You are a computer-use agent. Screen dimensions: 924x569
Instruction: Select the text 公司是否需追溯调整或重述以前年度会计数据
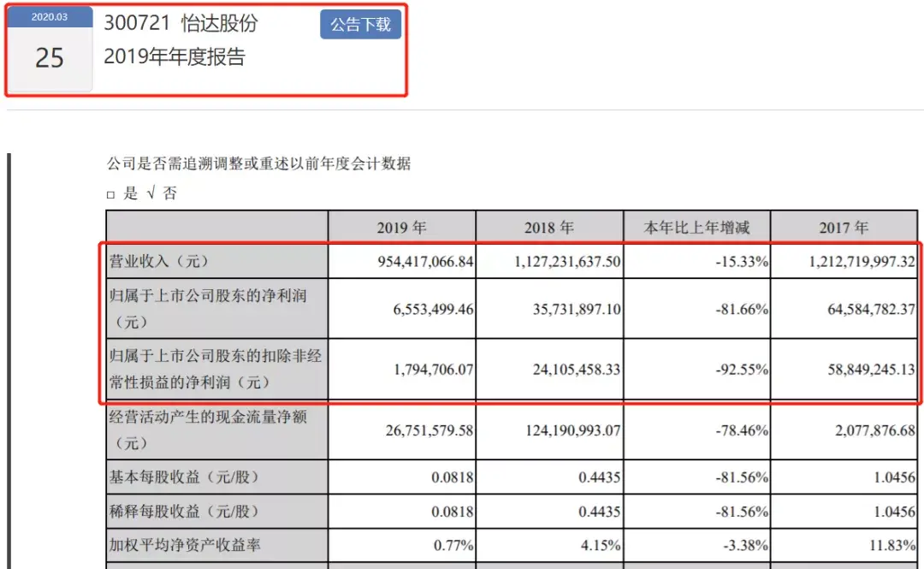pyautogui.click(x=258, y=163)
